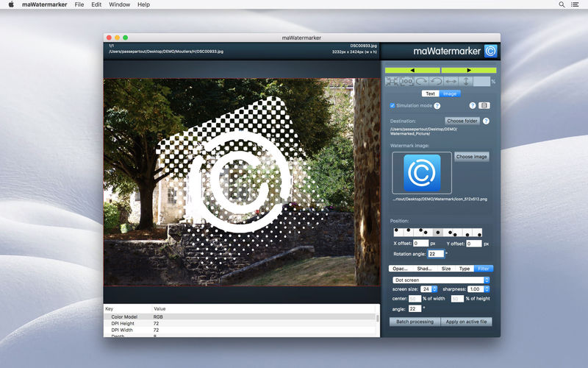Set watermark position to center
The height and width of the screenshot is (368, 588).
pos(438,233)
